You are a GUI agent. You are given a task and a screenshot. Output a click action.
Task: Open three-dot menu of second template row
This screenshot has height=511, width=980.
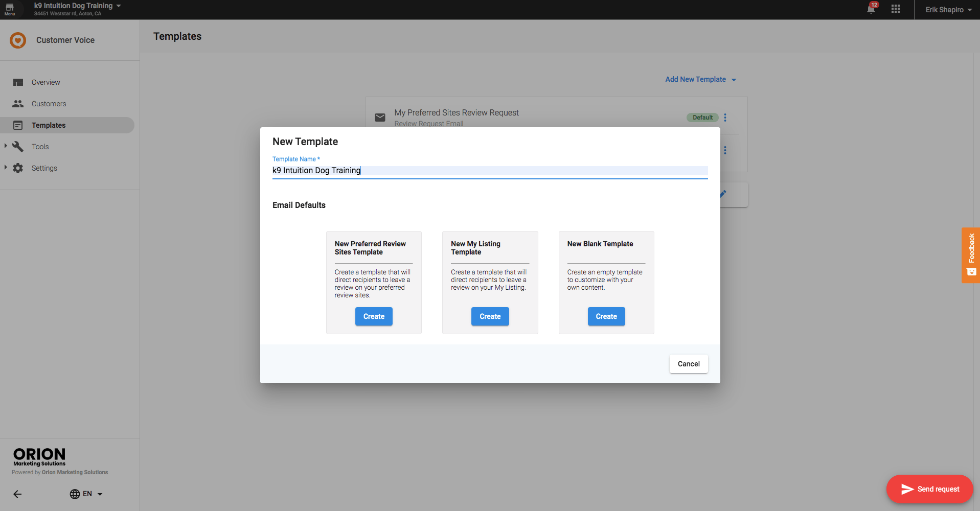click(x=725, y=150)
